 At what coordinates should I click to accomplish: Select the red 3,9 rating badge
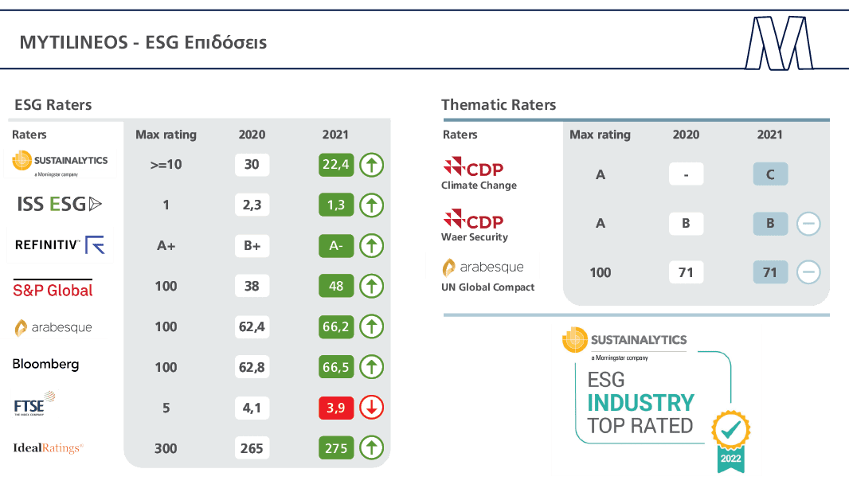coord(336,408)
